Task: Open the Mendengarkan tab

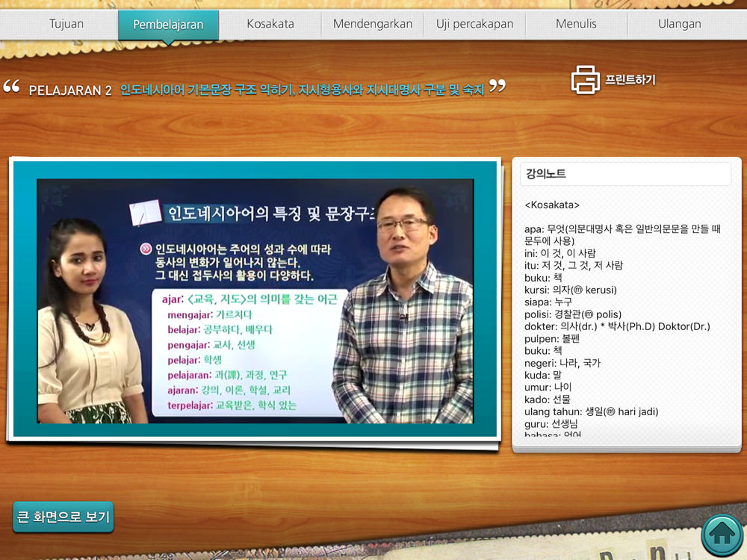Action: click(x=373, y=24)
